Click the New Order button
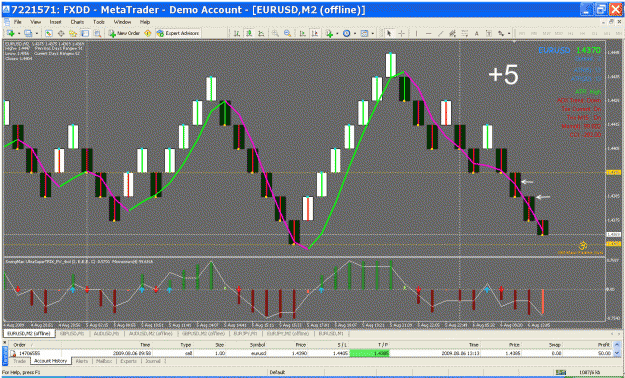625x378 pixels. [x=124, y=33]
